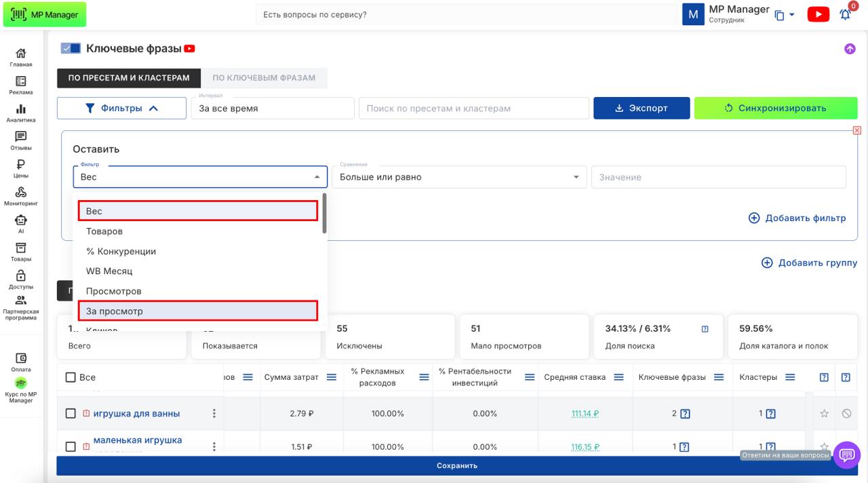
Task: Open the YouTube icon in the top bar
Action: 818,14
